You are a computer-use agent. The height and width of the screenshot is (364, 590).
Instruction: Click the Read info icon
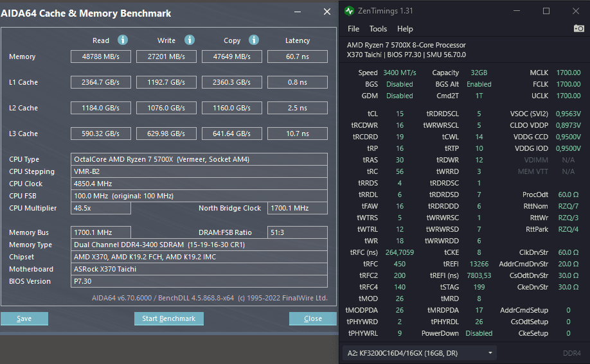coord(123,40)
